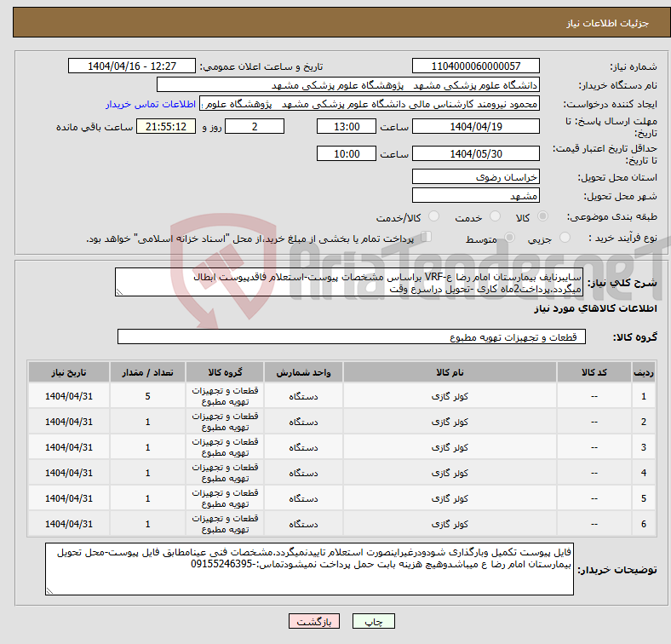The image size is (671, 644).
Task: Select the کالا/خدمت radio button
Action: pos(434,216)
